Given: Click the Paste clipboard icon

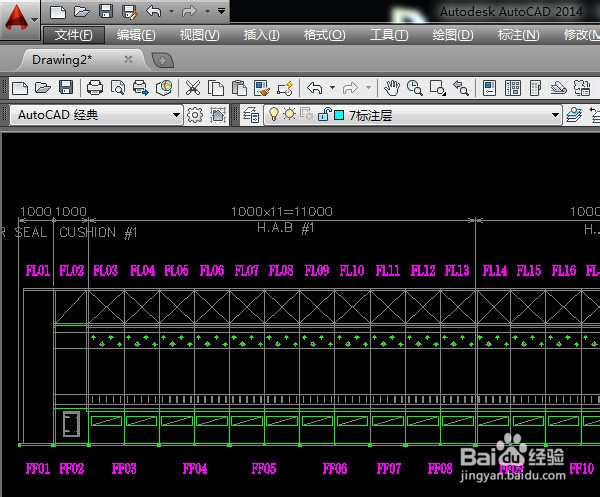Looking at the screenshot, I should pyautogui.click(x=239, y=88).
